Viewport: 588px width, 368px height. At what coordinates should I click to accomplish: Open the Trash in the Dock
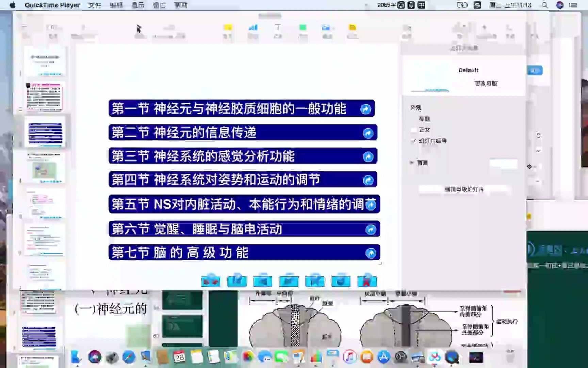[x=510, y=356]
